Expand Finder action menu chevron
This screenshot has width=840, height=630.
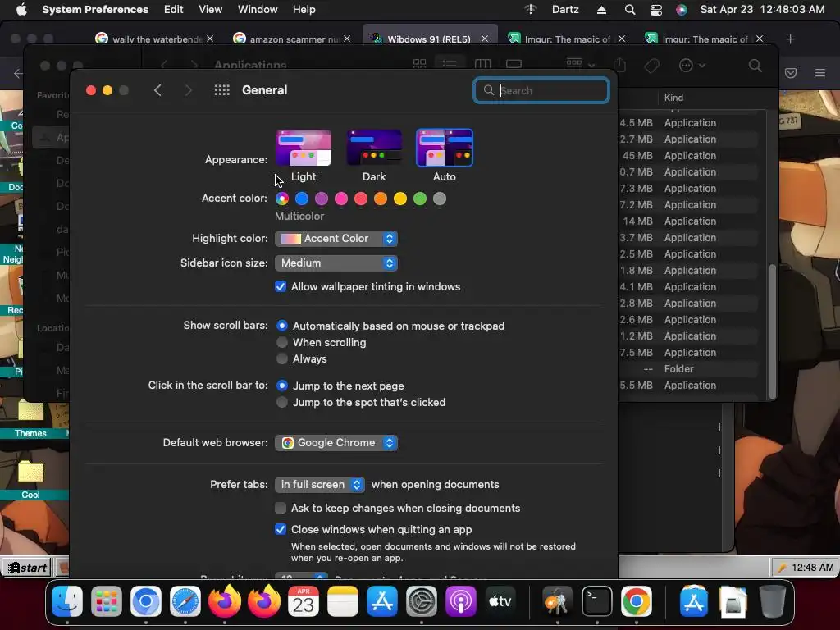click(x=702, y=66)
